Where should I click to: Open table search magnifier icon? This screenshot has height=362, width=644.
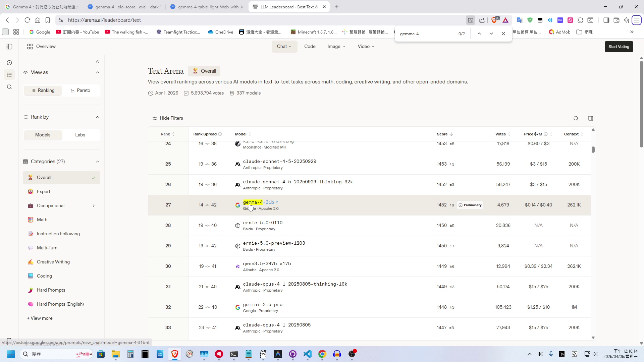(x=576, y=118)
